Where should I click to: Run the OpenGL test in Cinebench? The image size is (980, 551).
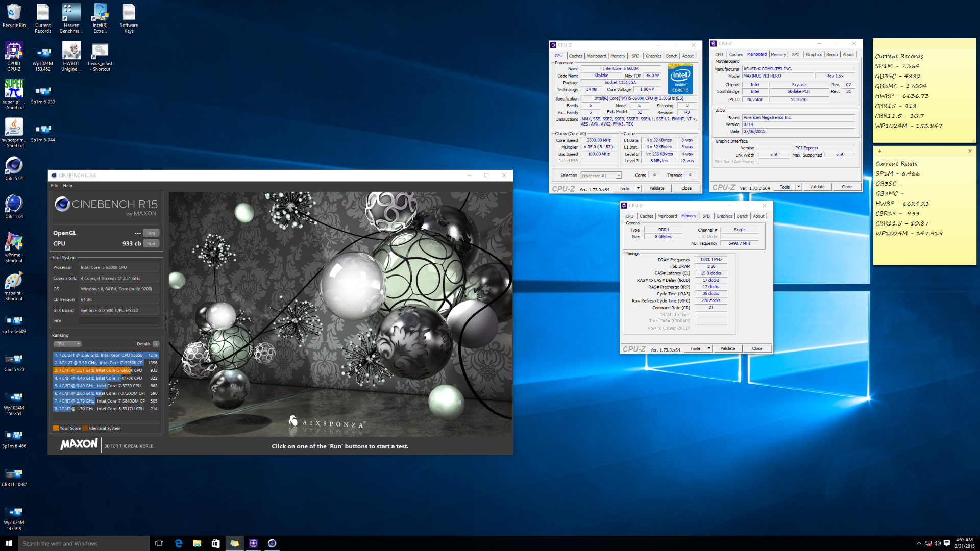click(151, 233)
